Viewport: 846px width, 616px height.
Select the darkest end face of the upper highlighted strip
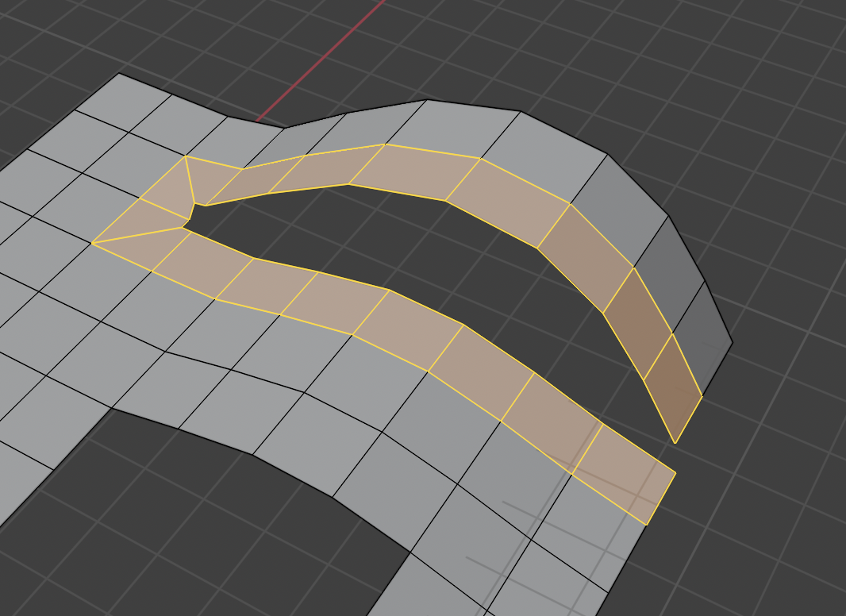[673, 387]
